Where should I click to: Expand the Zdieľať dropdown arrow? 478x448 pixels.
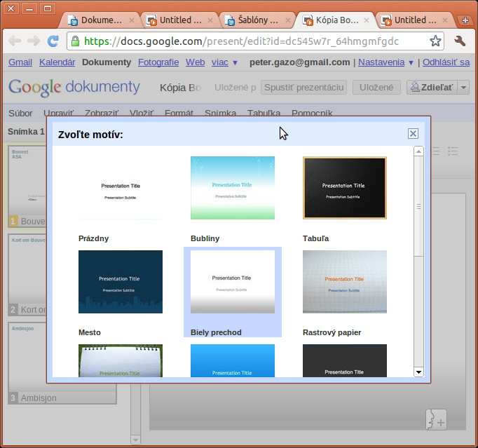click(463, 88)
